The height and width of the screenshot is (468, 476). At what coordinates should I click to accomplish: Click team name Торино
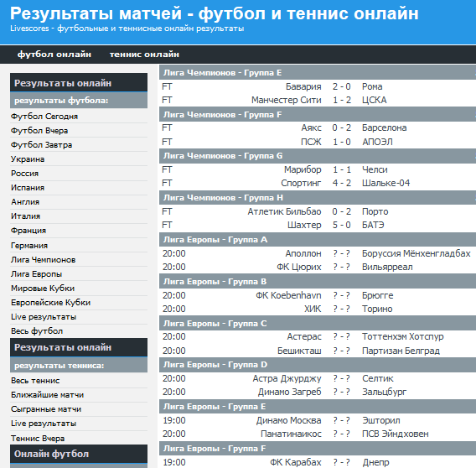tap(377, 309)
